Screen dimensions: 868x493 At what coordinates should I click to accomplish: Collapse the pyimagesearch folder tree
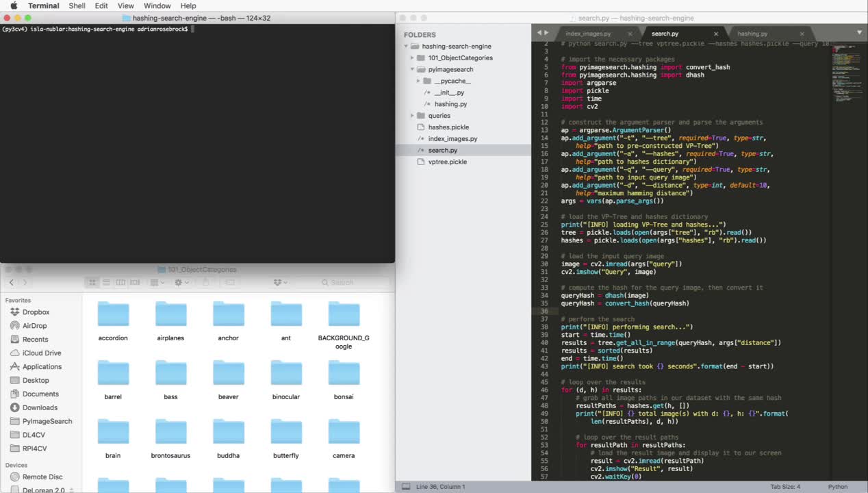pos(412,70)
